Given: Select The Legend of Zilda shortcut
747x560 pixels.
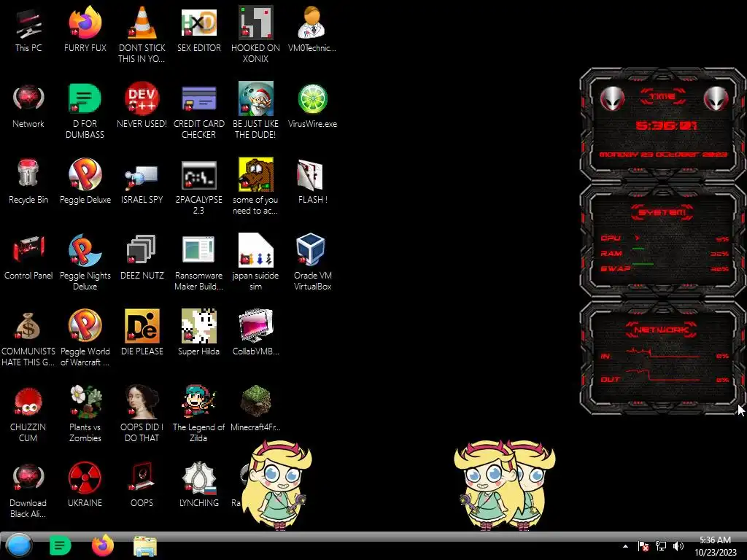Looking at the screenshot, I should pos(198,413).
